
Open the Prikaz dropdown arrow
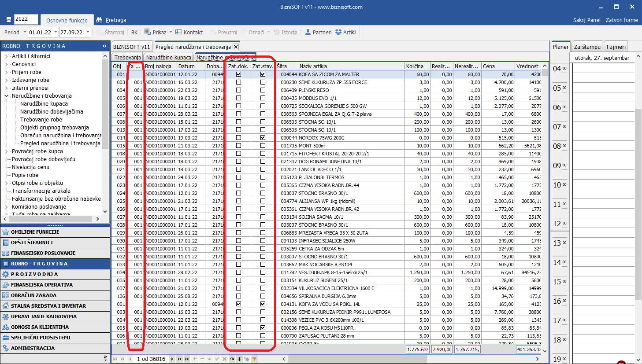171,32
